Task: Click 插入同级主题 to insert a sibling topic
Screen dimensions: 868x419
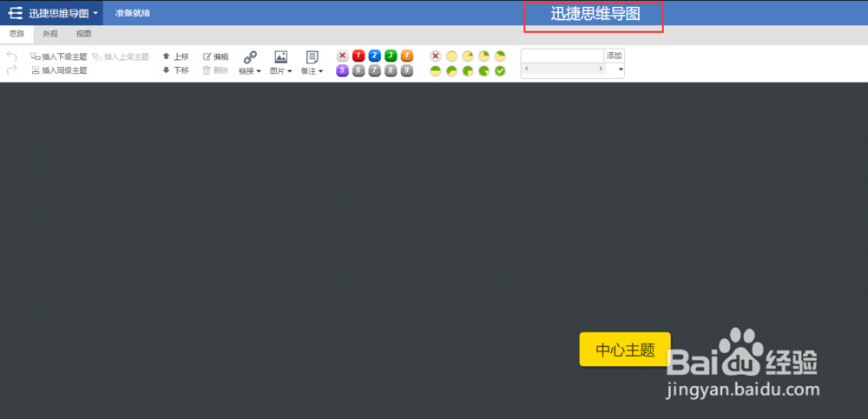Action: (x=59, y=70)
